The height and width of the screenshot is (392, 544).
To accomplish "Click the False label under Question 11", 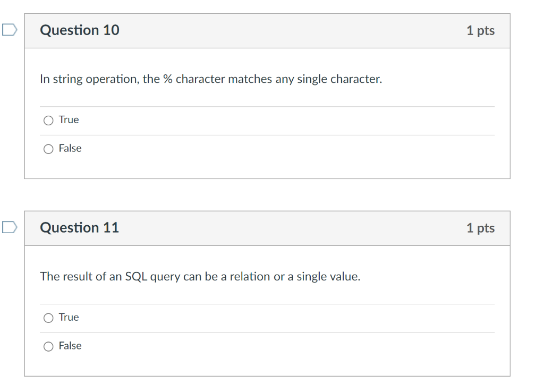I will pos(70,346).
